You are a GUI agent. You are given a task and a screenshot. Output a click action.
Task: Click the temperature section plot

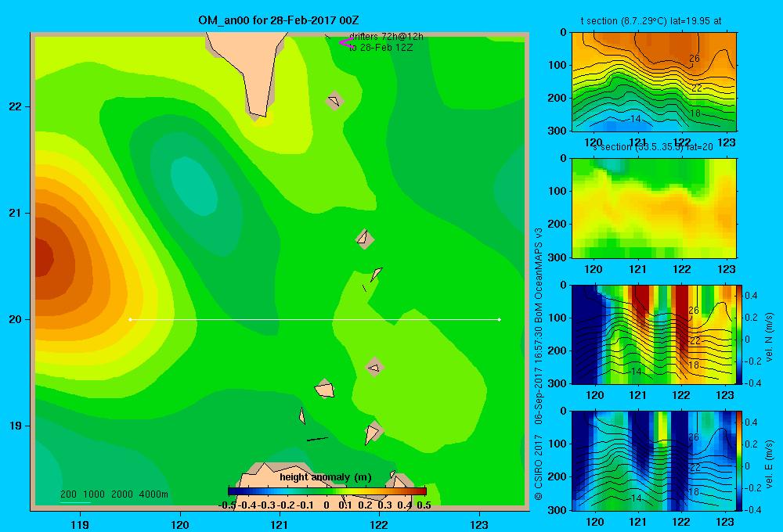coord(654,81)
